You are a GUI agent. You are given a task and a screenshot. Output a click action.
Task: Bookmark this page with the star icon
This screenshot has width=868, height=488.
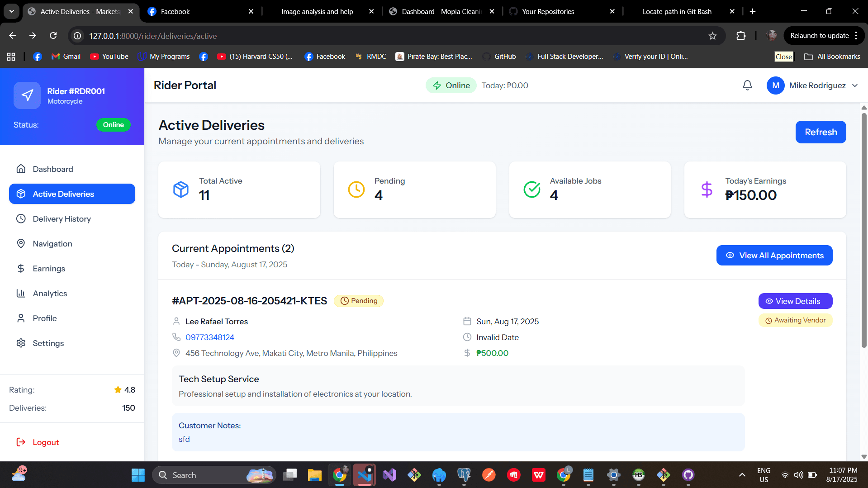pyautogui.click(x=712, y=36)
